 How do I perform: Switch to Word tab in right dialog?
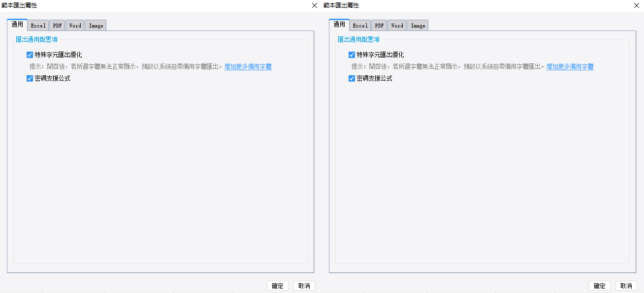[397, 26]
